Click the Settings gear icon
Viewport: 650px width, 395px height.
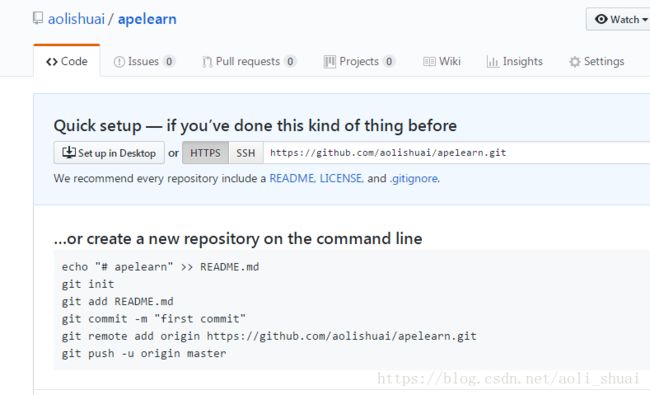coord(575,62)
